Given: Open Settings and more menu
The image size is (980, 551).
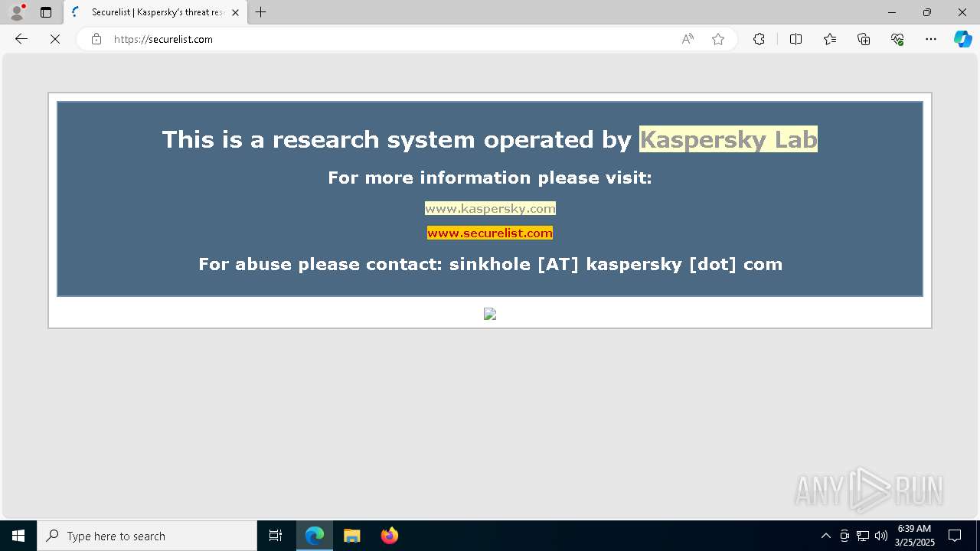Looking at the screenshot, I should (931, 39).
